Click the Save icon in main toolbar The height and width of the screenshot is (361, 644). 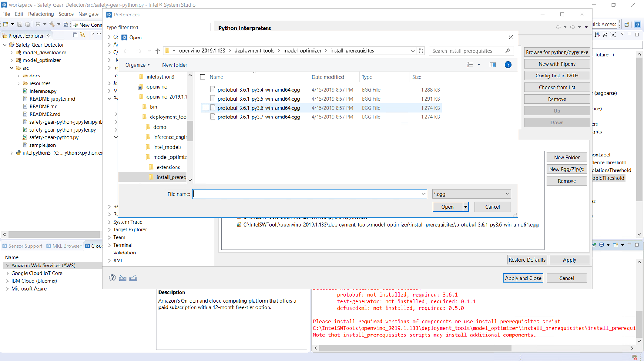19,25
